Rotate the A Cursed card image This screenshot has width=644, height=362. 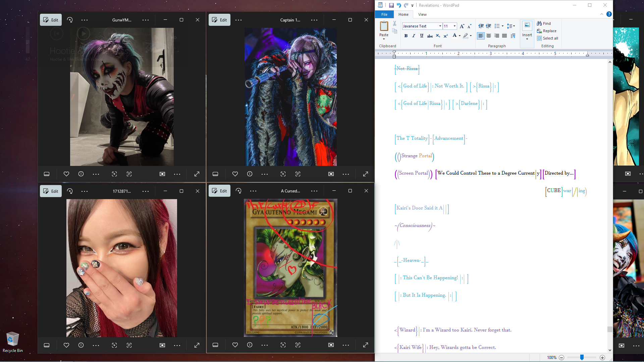point(238,191)
